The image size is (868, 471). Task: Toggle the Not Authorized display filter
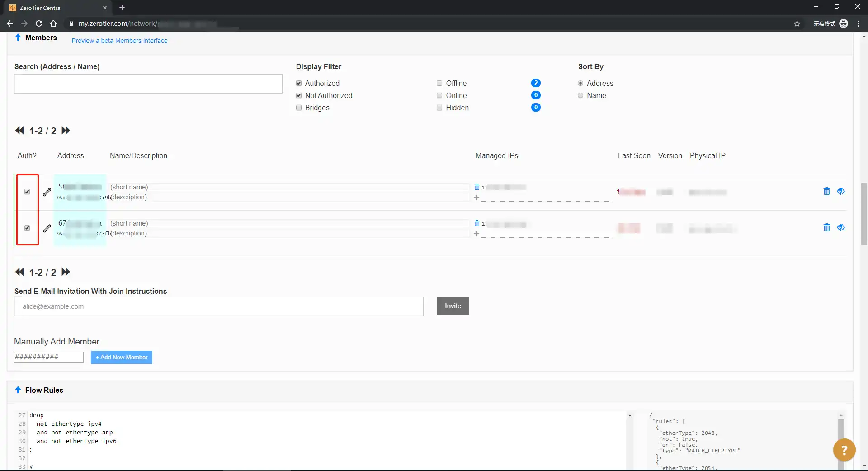pos(299,95)
